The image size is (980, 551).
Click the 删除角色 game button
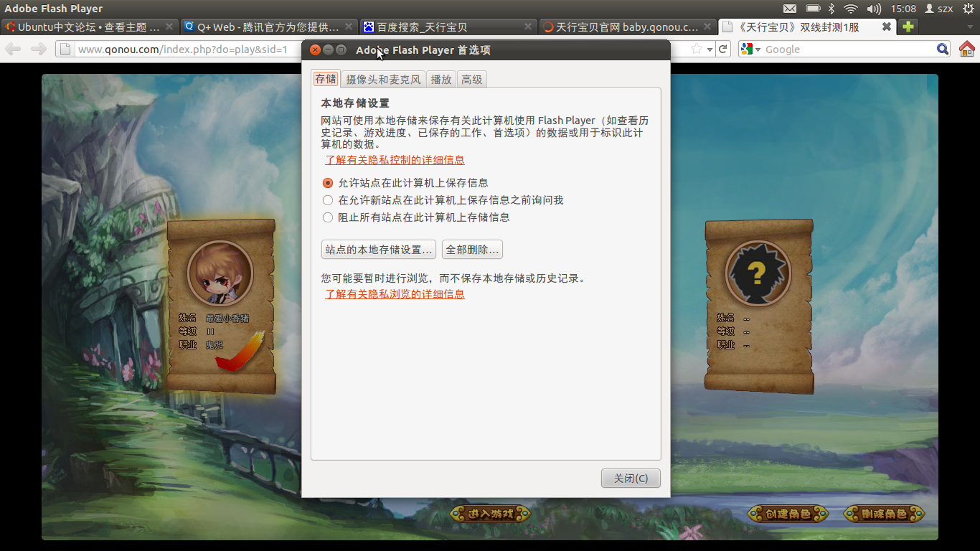click(x=884, y=514)
